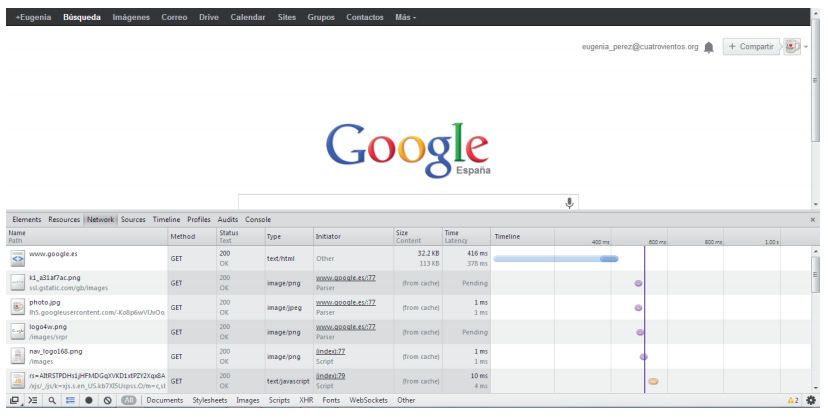Click the clear network log icon

108,401
